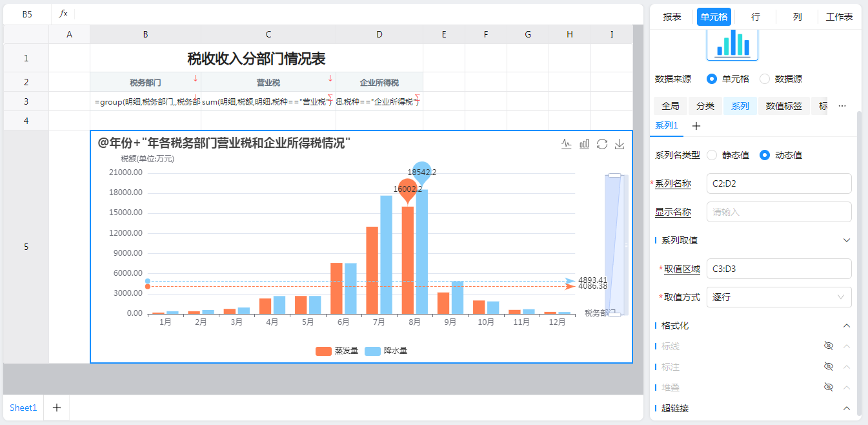This screenshot has width=868, height=425.
Task: Toggle visibility of 标注 section
Action: click(x=829, y=367)
